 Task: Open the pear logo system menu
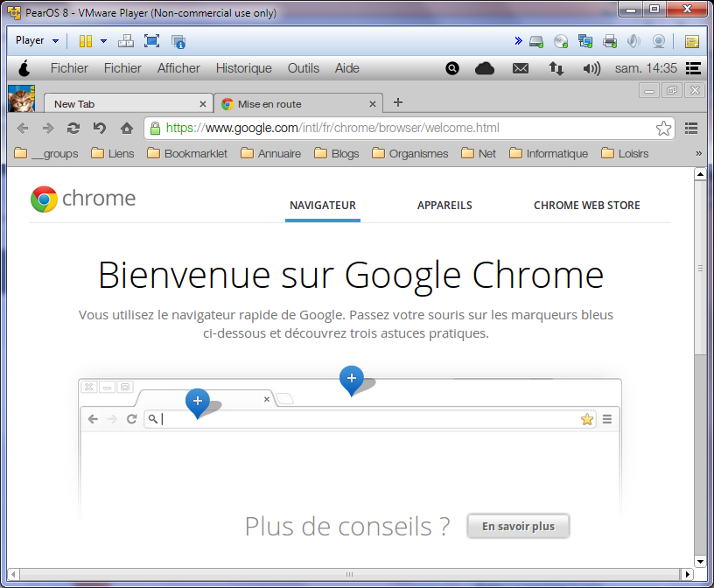pos(24,68)
